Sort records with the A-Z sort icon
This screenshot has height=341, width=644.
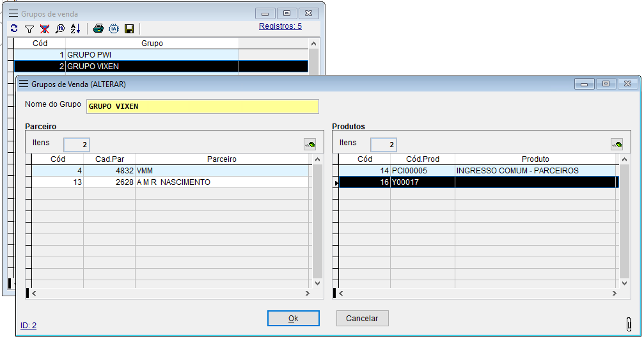click(75, 29)
